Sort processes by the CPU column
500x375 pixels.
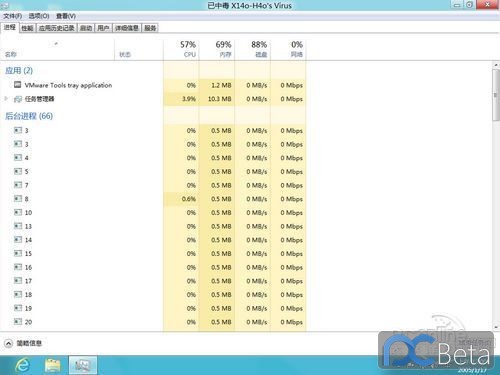(x=181, y=49)
